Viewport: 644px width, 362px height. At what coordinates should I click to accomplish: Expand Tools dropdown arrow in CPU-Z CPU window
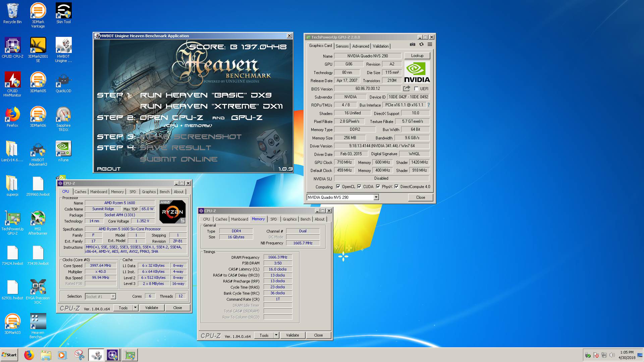click(x=135, y=308)
